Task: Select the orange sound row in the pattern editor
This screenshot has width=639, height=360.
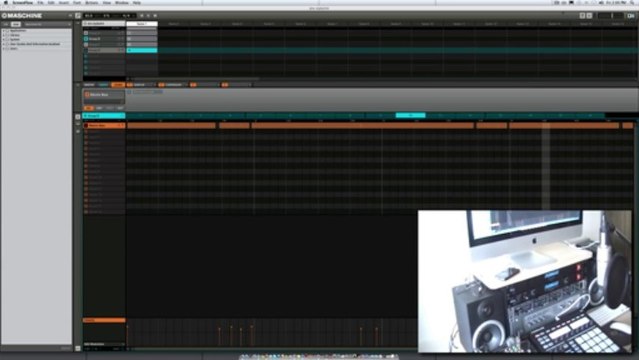Action: click(x=104, y=126)
